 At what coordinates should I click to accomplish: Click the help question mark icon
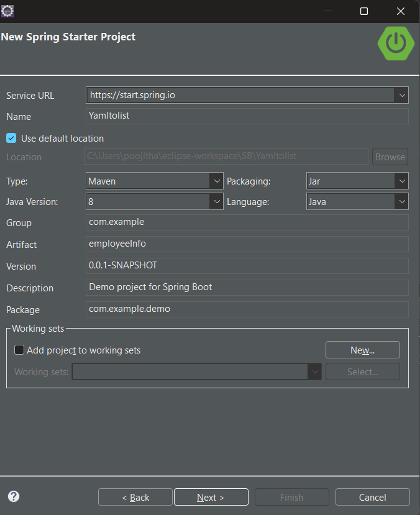[13, 496]
